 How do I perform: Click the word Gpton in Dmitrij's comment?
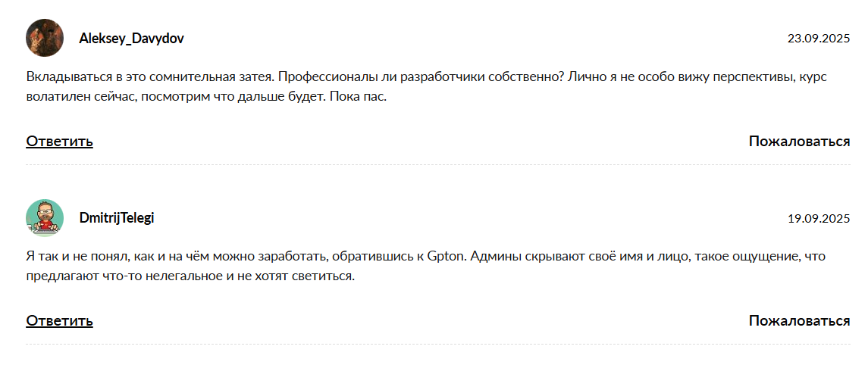tap(443, 256)
